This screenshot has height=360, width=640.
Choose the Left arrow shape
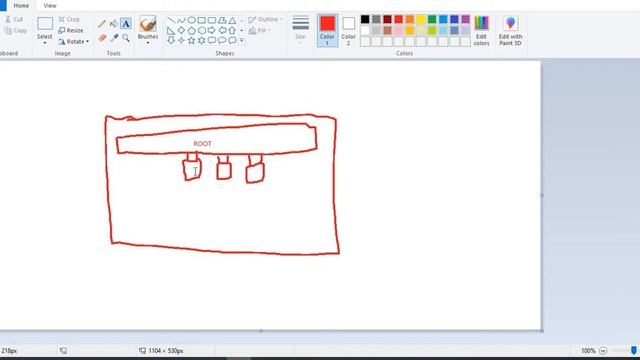(x=222, y=30)
